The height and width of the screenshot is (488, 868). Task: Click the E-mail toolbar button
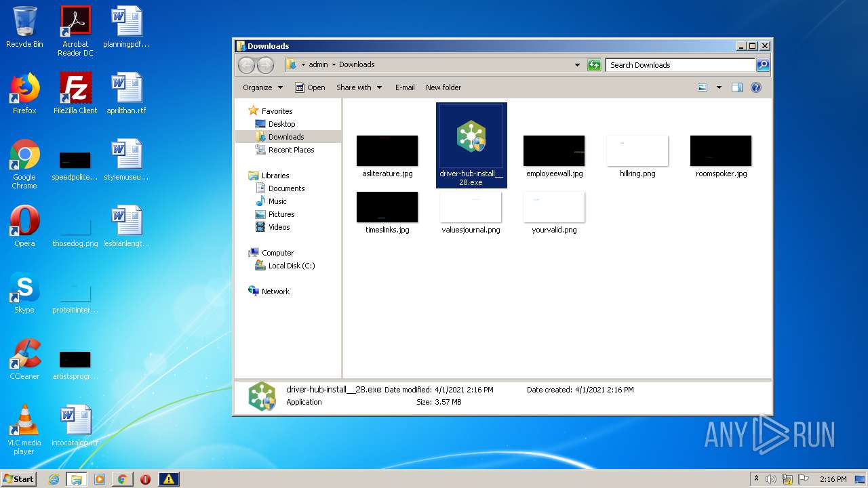click(x=405, y=87)
